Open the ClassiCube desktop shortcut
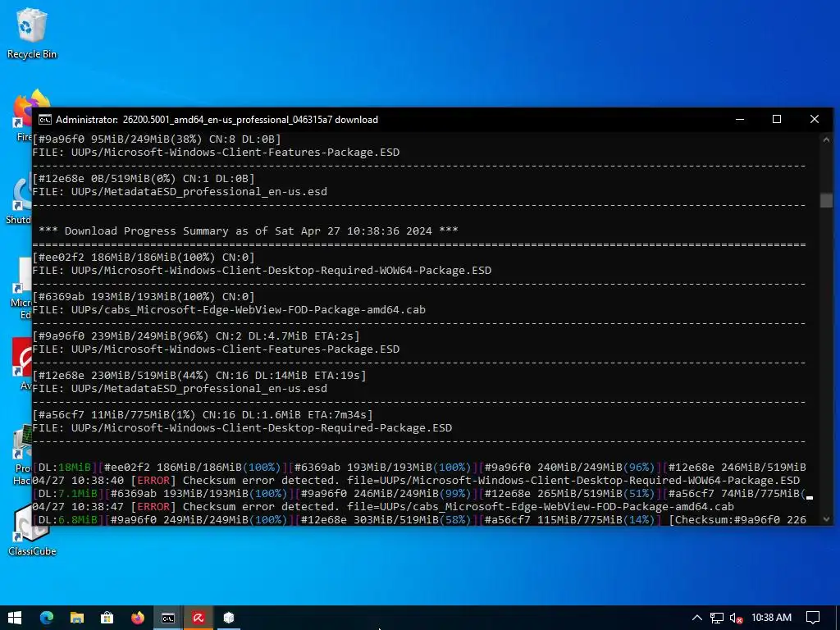840x630 pixels. [x=32, y=531]
